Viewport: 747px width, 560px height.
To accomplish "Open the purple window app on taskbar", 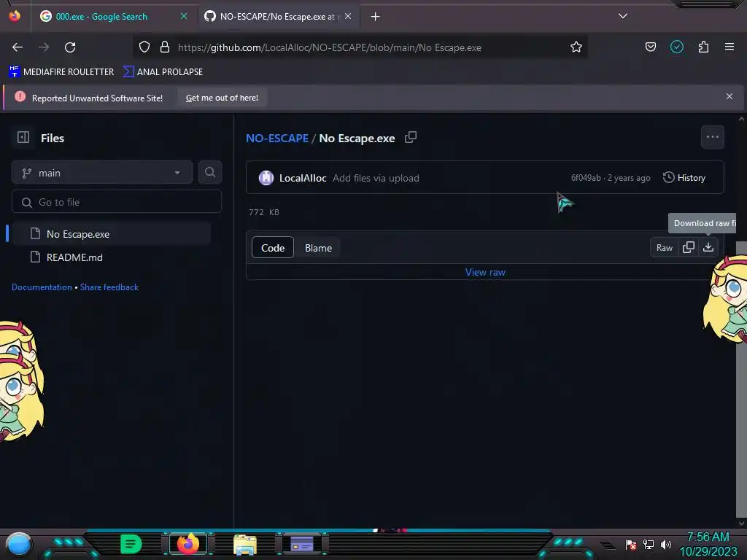I will coord(301,544).
